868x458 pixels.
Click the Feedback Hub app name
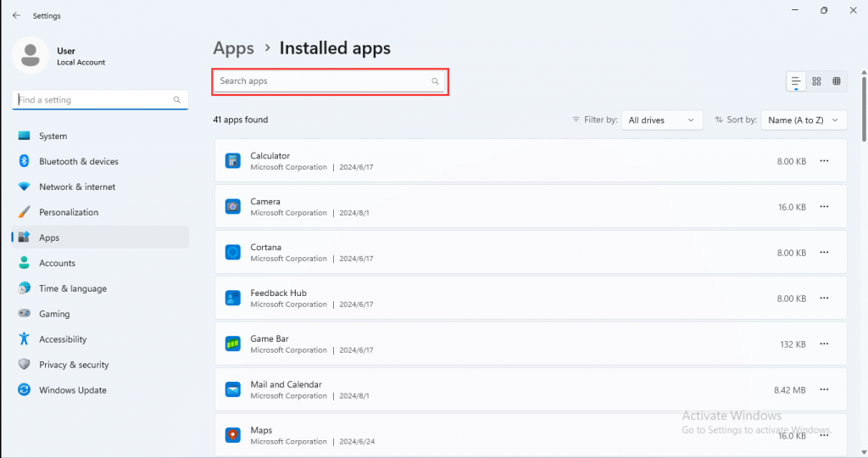tap(278, 293)
